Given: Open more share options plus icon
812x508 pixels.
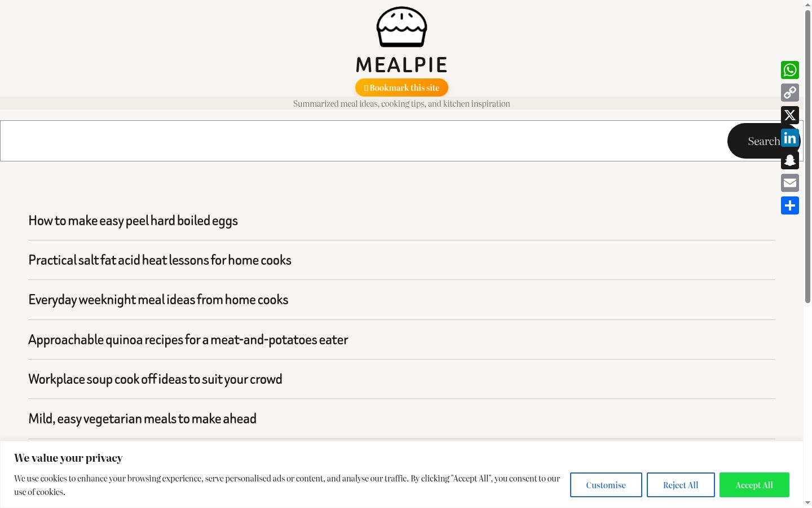Looking at the screenshot, I should [x=790, y=205].
